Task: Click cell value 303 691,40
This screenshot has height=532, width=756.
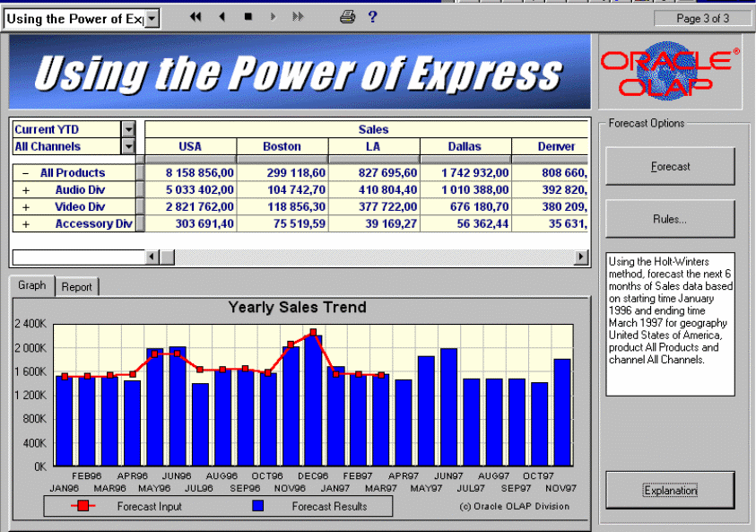Action: pos(190,223)
